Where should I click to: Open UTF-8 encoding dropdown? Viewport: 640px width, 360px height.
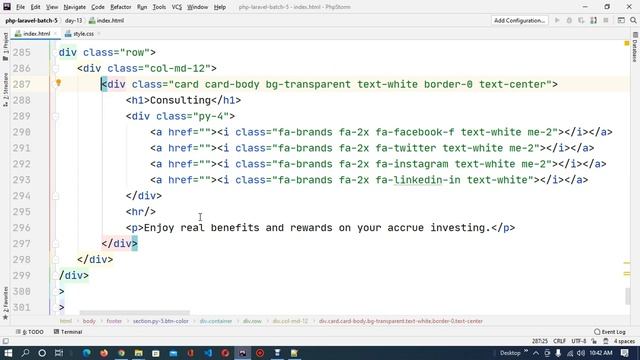578,341
